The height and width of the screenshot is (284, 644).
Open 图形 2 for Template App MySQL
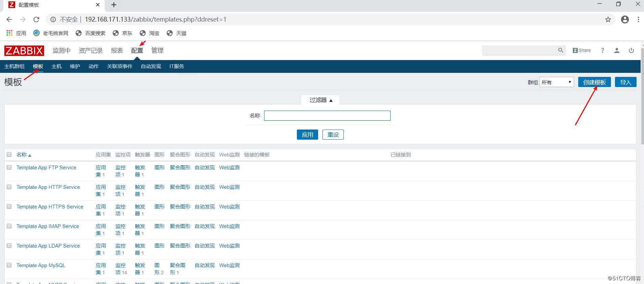159,269
